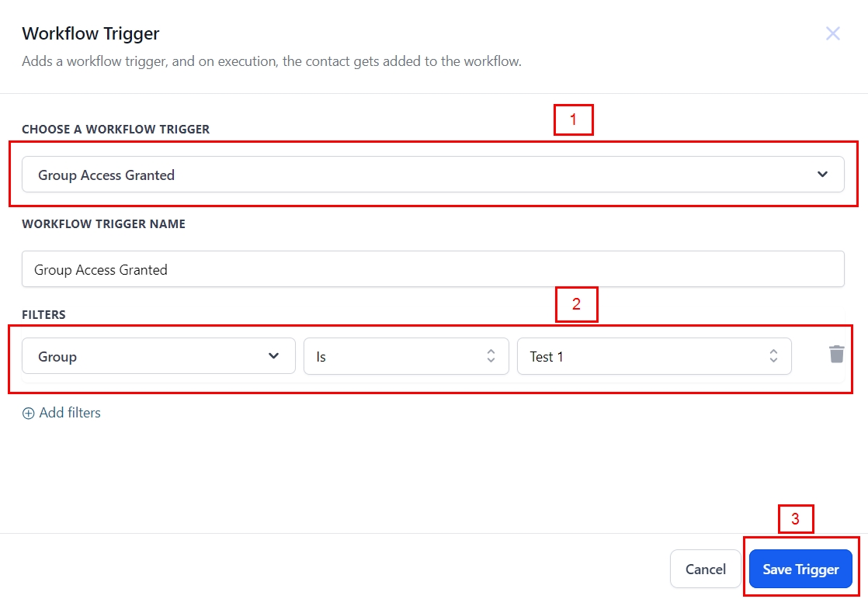Click the up-down arrows on Test 1 selector
Screen dimensions: 868x599
[773, 356]
